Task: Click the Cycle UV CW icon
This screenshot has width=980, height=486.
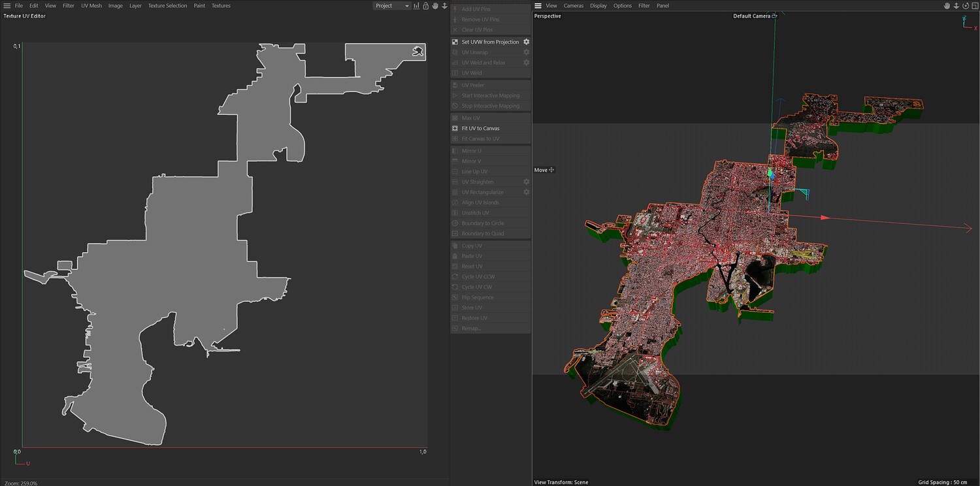Action: click(455, 287)
